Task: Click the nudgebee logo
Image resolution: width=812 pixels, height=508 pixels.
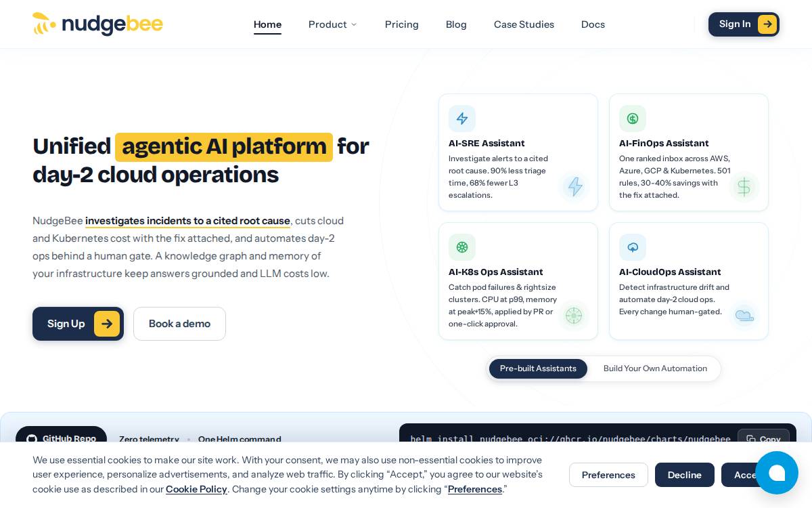Action: click(x=97, y=24)
